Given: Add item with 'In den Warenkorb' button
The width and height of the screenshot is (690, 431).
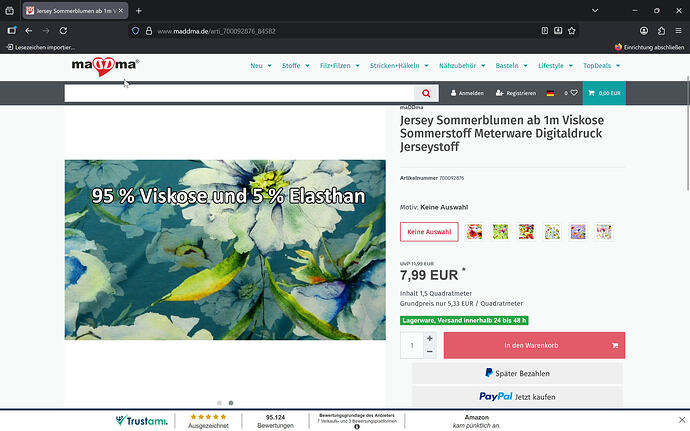Looking at the screenshot, I should coord(534,345).
